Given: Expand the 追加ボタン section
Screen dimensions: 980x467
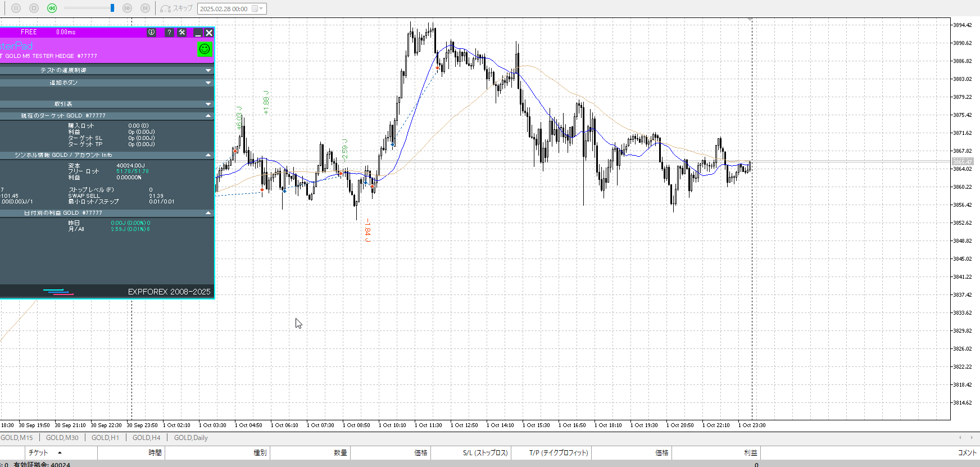Looking at the screenshot, I should (x=208, y=83).
